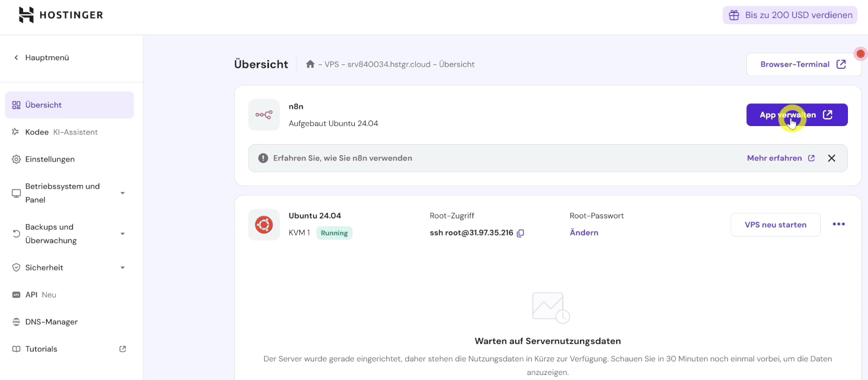Screen dimensions: 868x380
Task: Click the VPS breadcrumb link
Action: 332,64
